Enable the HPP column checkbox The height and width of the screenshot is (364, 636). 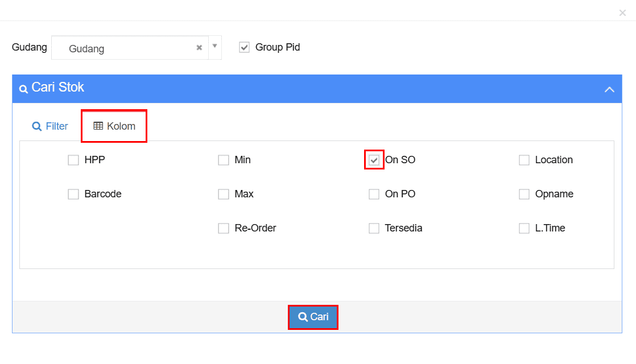tap(73, 160)
